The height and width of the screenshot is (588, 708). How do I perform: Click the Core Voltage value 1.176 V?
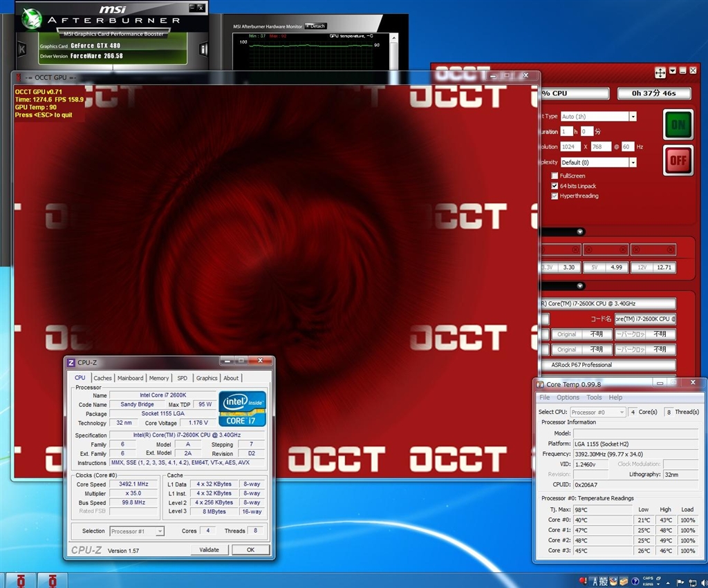click(x=198, y=423)
